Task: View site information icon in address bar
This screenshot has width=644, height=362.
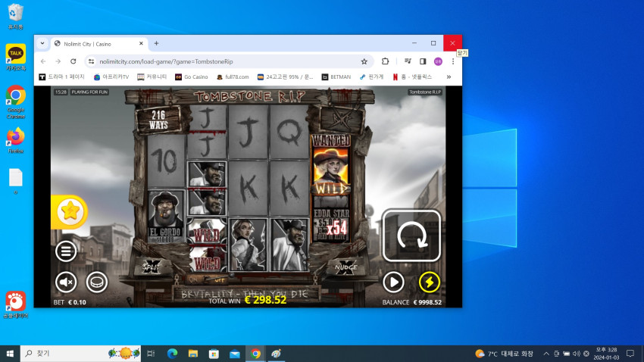Action: (91, 61)
